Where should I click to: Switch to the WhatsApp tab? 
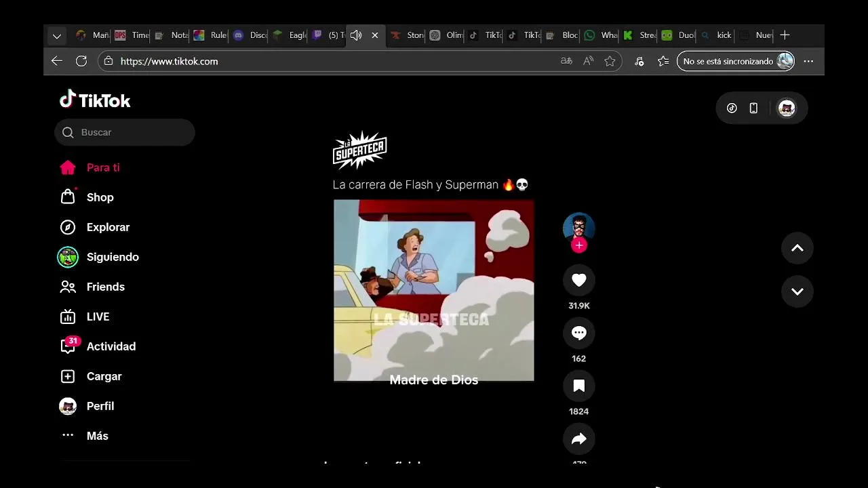tap(600, 35)
